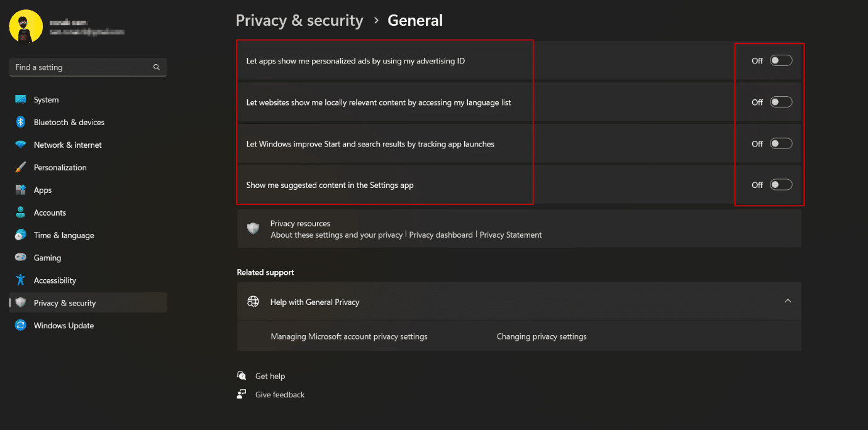The height and width of the screenshot is (430, 868).
Task: Click the user profile avatar
Action: [26, 26]
